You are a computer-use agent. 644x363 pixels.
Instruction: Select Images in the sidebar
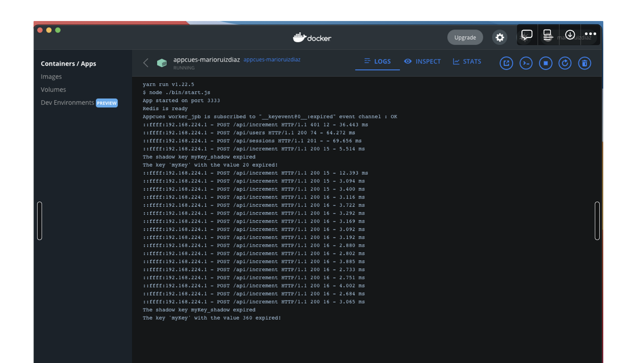[51, 76]
